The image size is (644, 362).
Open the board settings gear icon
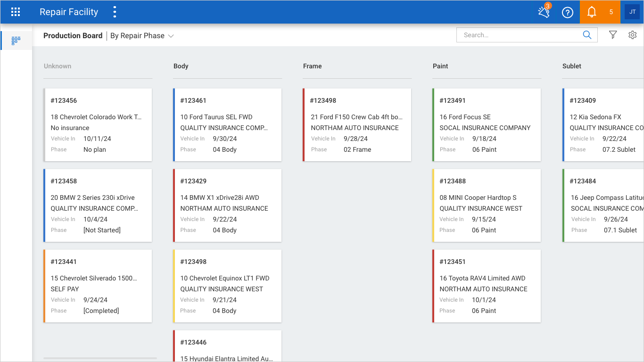pos(633,35)
